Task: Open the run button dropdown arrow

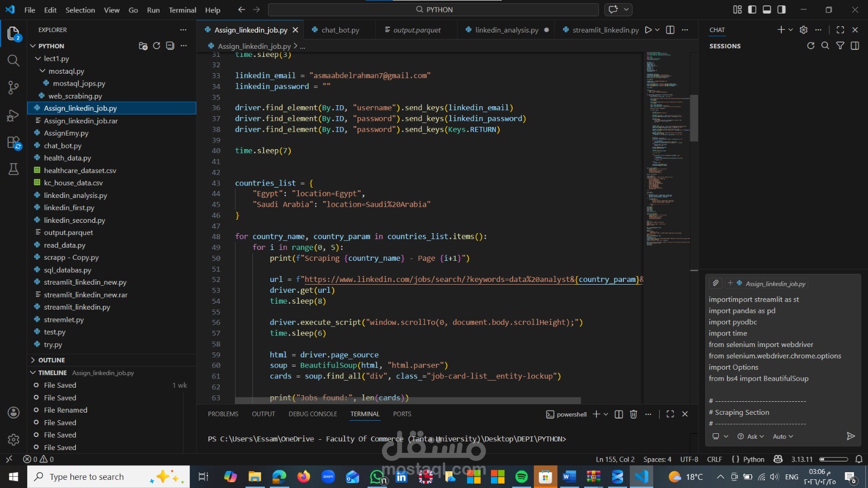Action: [658, 30]
